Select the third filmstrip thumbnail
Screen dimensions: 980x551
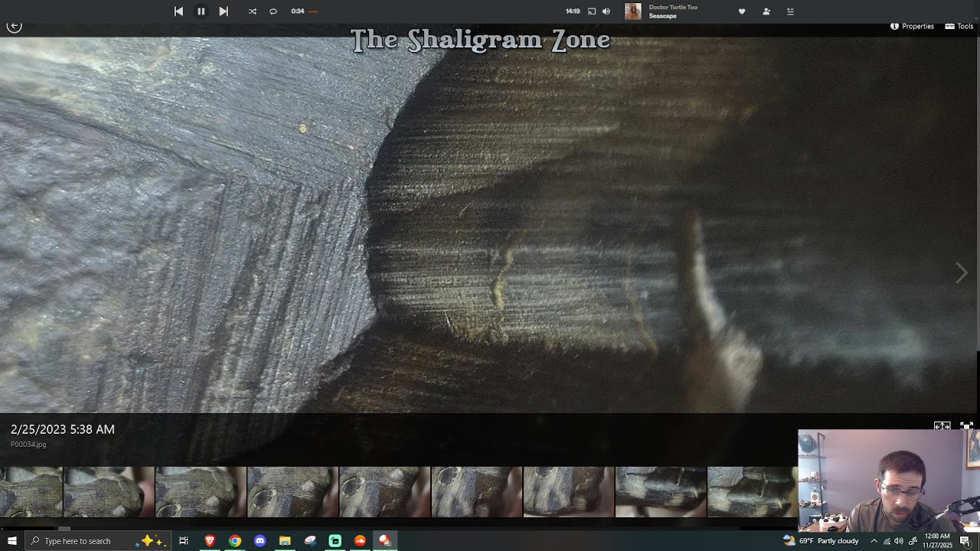[201, 492]
